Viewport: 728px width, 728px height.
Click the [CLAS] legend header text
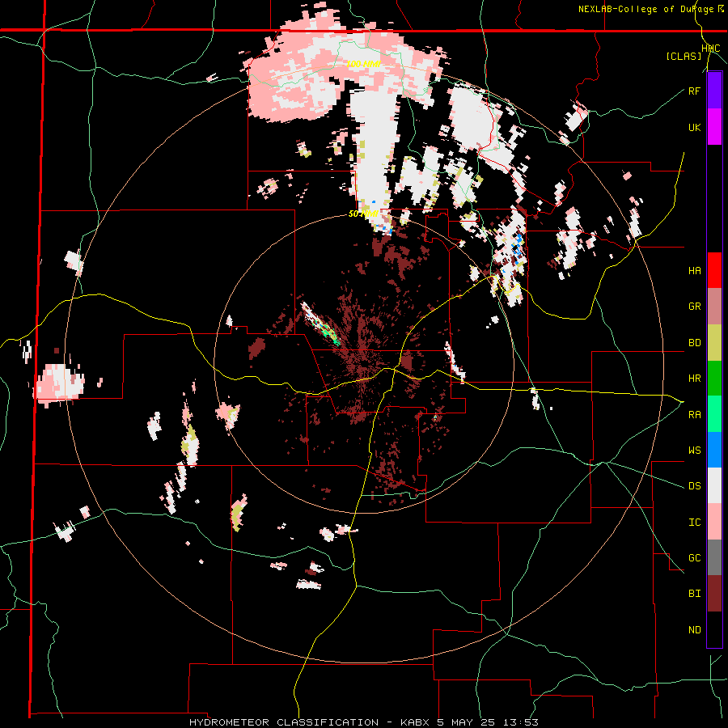click(684, 57)
